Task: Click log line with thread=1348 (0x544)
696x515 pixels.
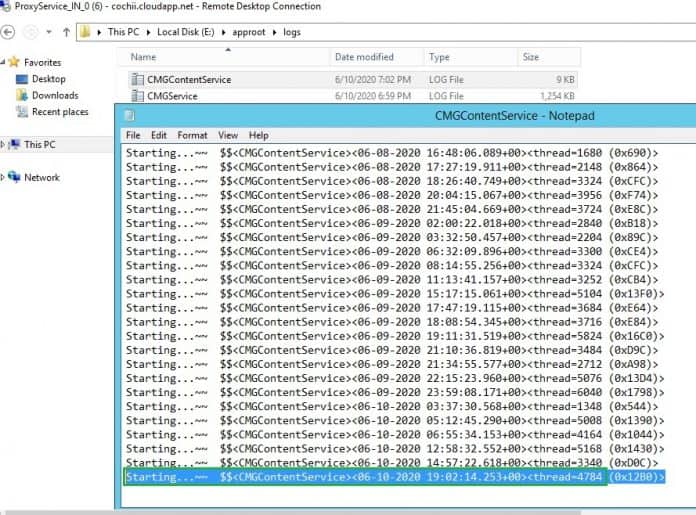Action: coord(392,407)
